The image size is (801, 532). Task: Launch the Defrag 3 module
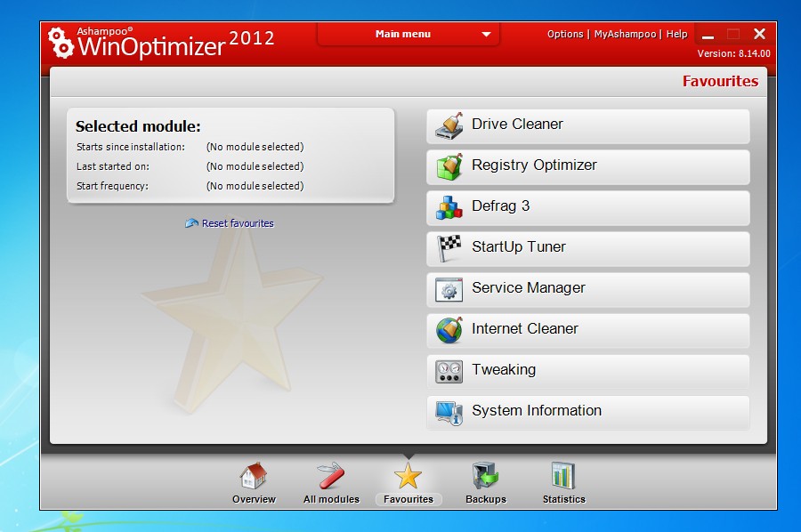(x=588, y=208)
